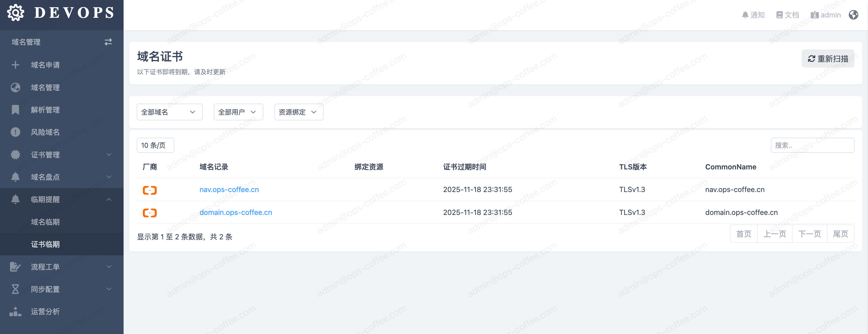
Task: Collapse the 临期提醒 sidebar menu
Action: (62, 200)
